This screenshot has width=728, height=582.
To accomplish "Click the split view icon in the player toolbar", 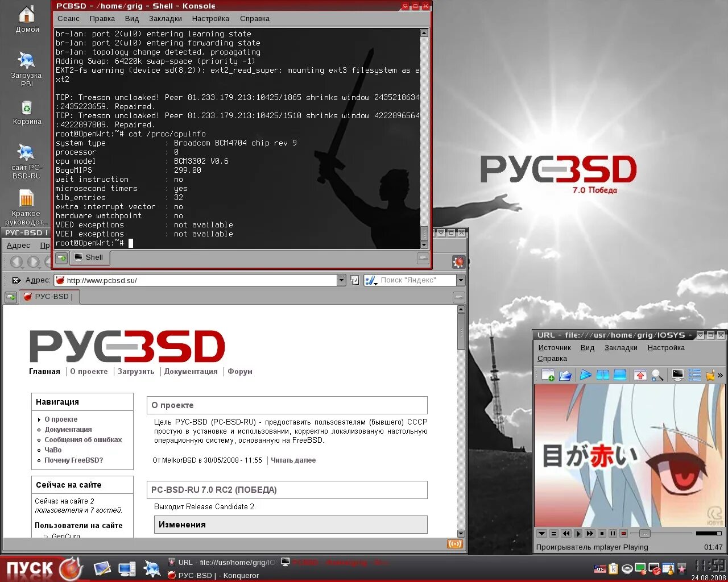I will 603,375.
